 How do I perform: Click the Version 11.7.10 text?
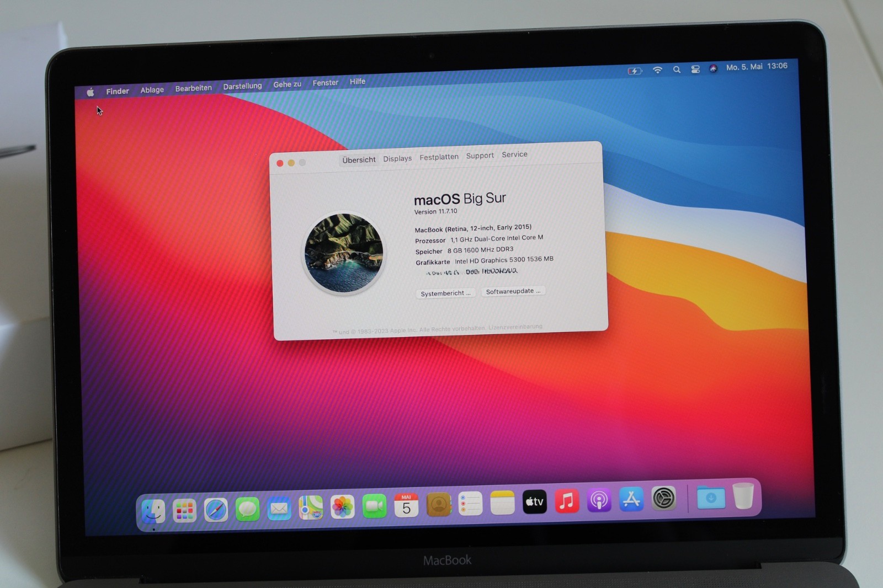(435, 211)
